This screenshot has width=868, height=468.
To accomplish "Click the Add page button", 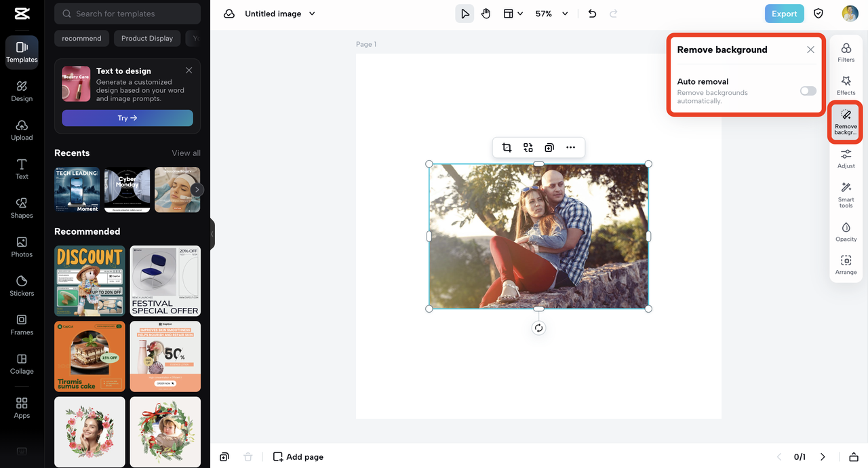I will coord(298,457).
